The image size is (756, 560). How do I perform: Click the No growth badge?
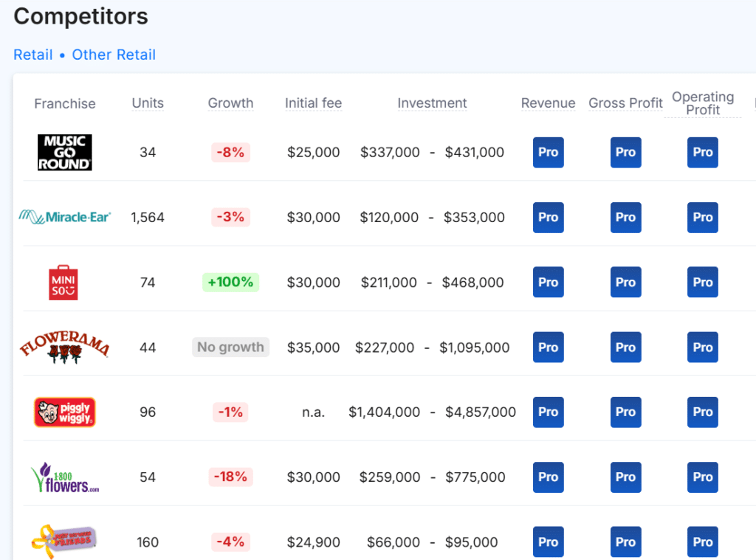[230, 347]
